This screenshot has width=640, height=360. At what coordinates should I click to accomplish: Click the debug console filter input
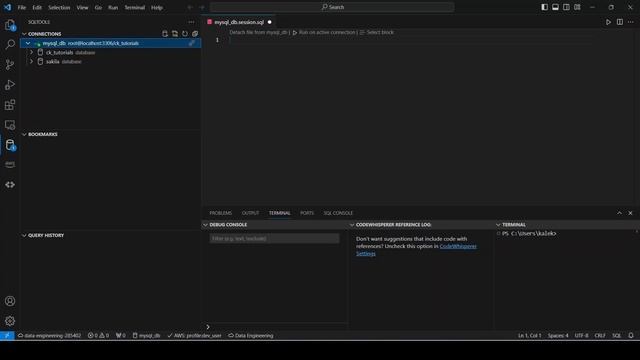click(274, 238)
